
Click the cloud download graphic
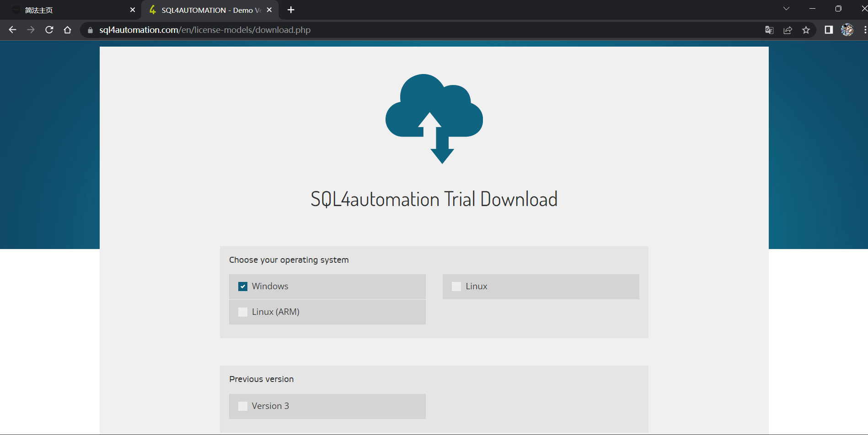434,119
